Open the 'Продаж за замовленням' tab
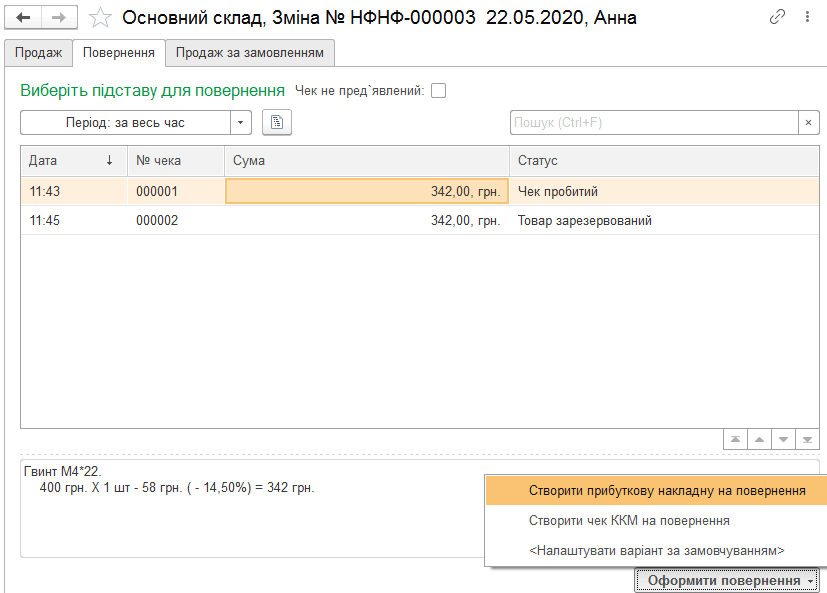The image size is (827, 593). click(x=249, y=53)
